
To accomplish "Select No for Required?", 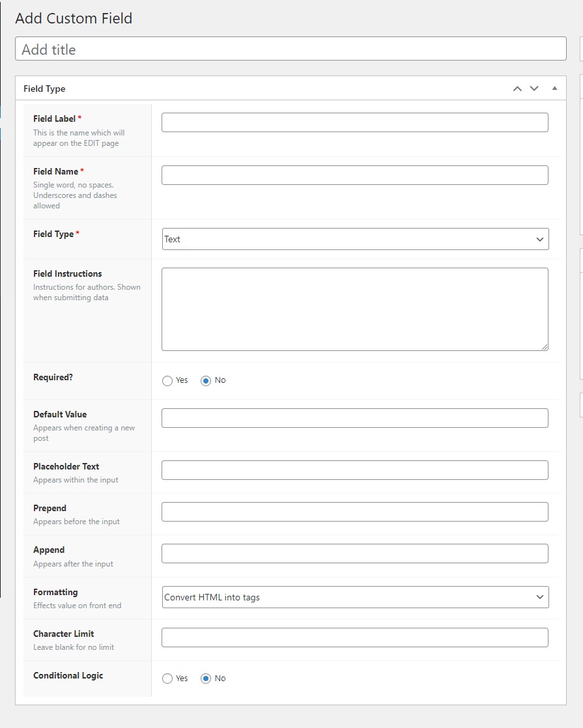I will click(x=206, y=381).
